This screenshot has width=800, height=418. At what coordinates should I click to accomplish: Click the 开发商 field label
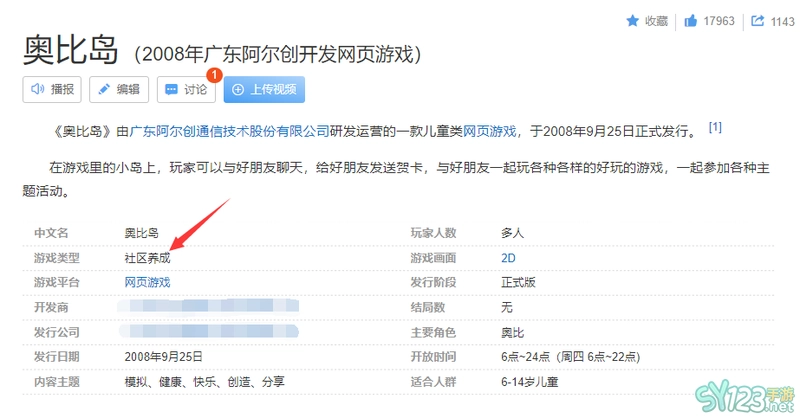tap(51, 307)
